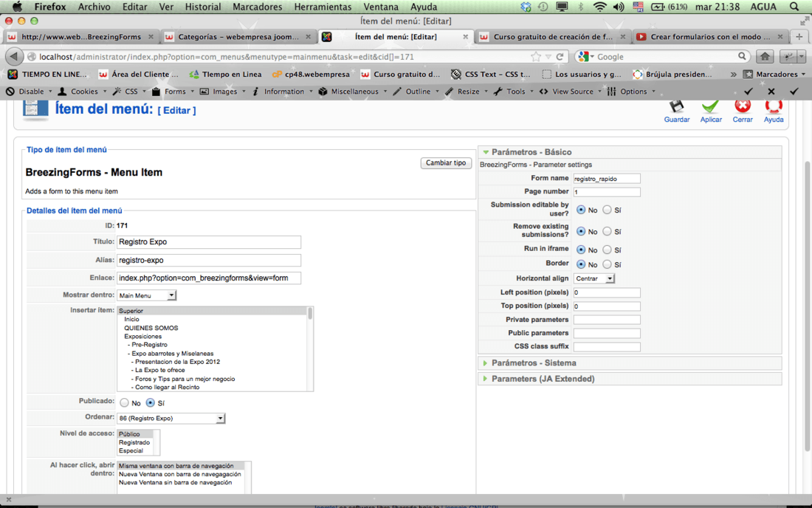
Task: Click the Form name input field
Action: (x=606, y=178)
